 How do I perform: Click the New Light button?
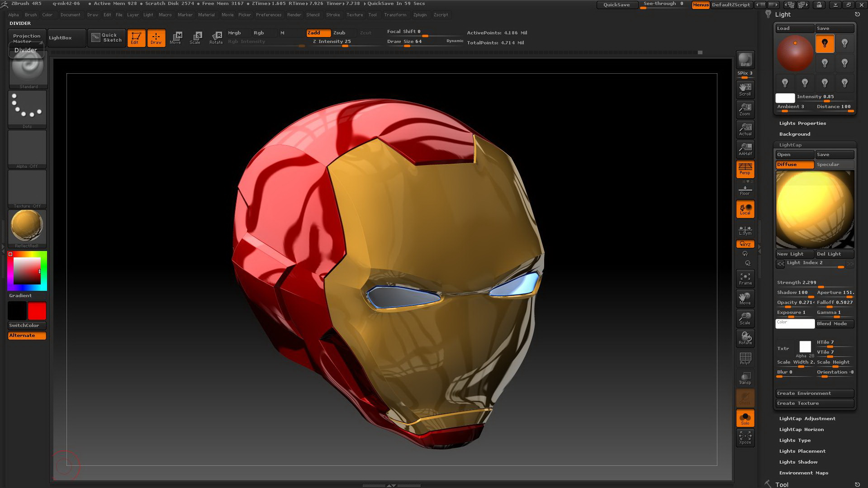point(795,254)
